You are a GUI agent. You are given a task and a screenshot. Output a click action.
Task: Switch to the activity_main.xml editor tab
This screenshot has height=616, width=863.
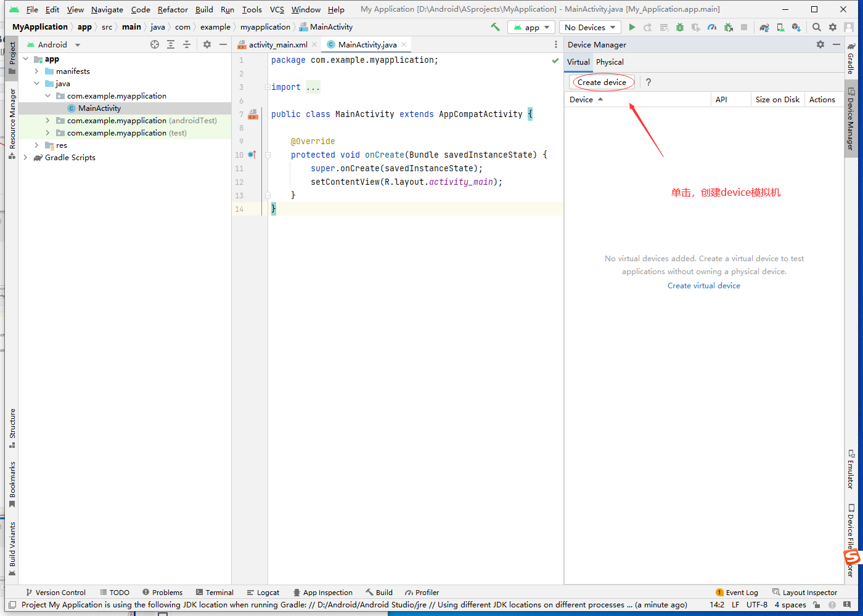pyautogui.click(x=278, y=44)
